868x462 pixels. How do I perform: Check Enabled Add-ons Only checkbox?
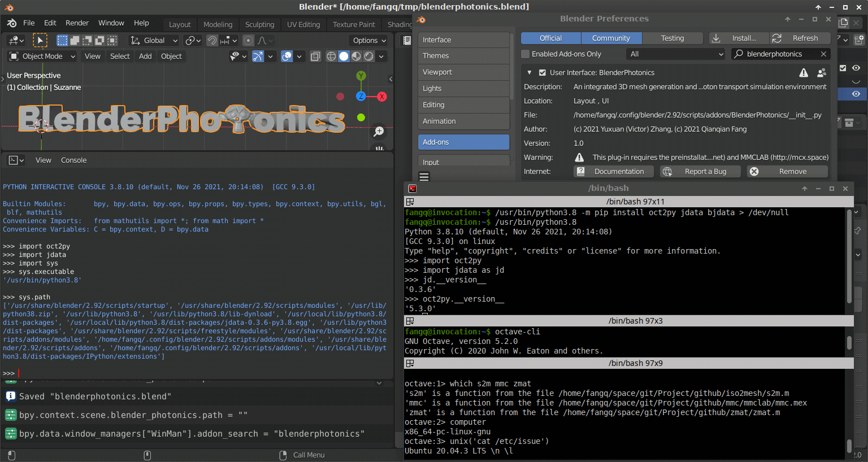pyautogui.click(x=526, y=54)
